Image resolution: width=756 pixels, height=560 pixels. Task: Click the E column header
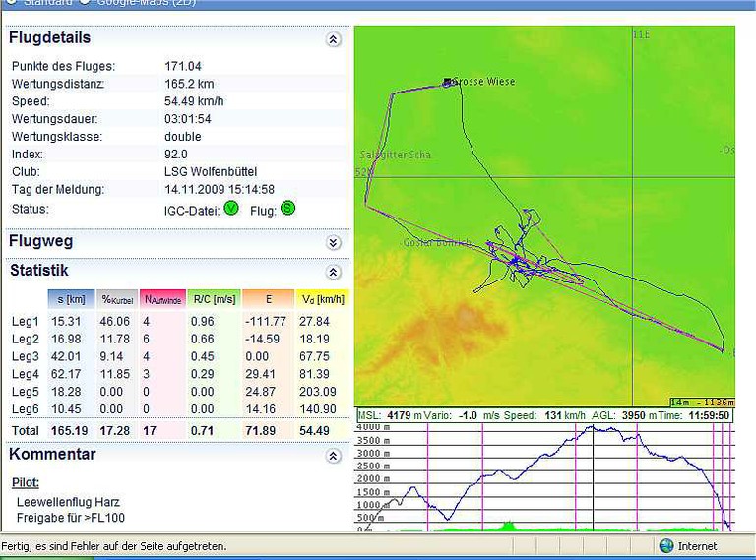[x=269, y=299]
